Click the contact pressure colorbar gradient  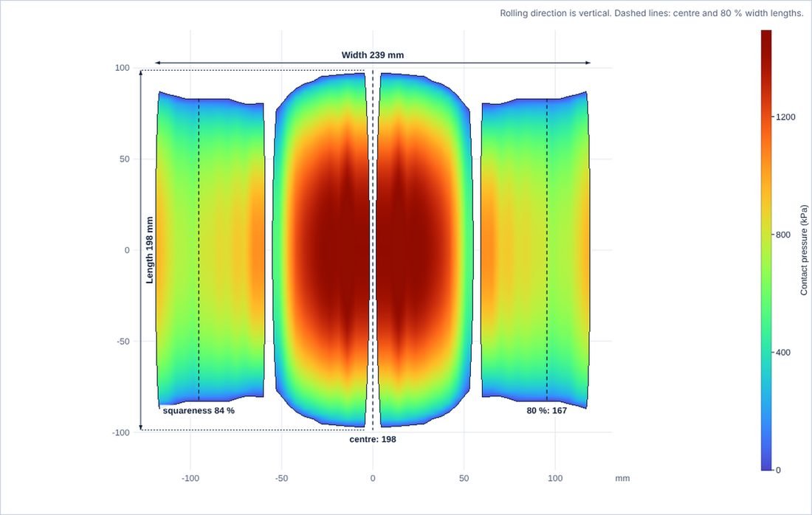[x=766, y=250]
